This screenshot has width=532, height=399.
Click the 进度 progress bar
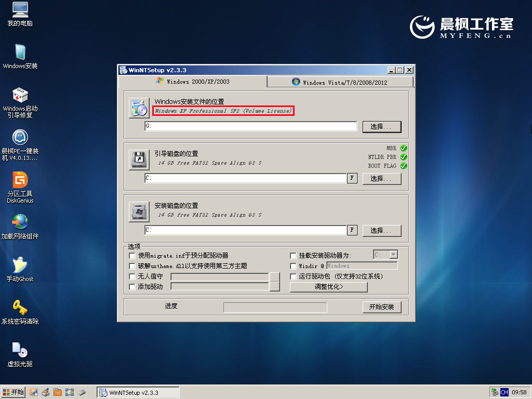(275, 308)
